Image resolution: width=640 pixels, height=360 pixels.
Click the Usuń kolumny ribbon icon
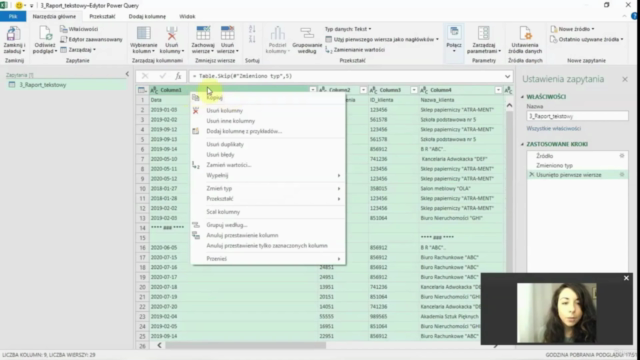[171, 34]
